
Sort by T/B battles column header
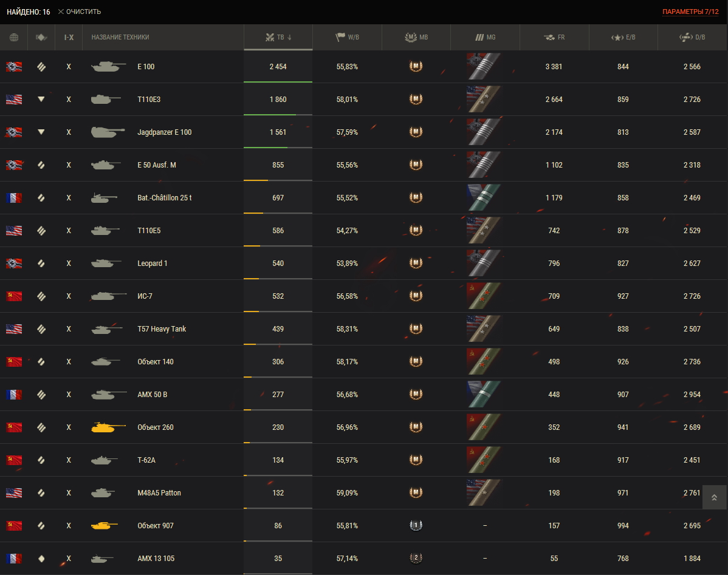click(278, 37)
